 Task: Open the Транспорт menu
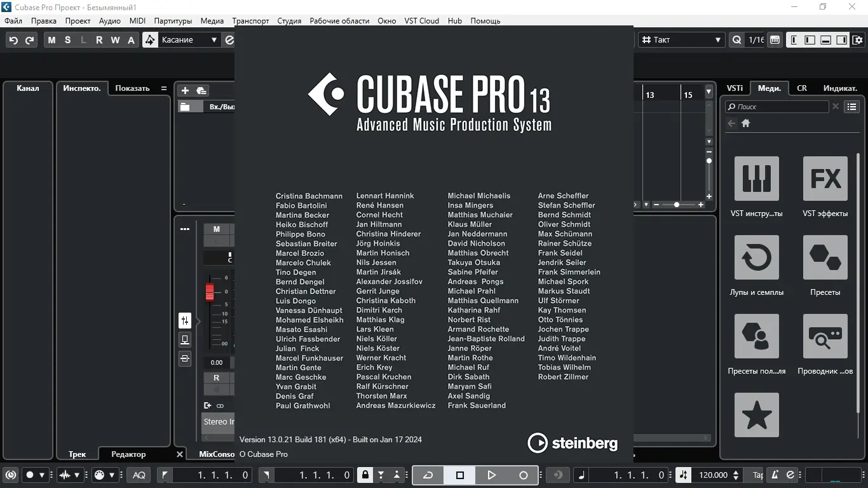pos(250,21)
